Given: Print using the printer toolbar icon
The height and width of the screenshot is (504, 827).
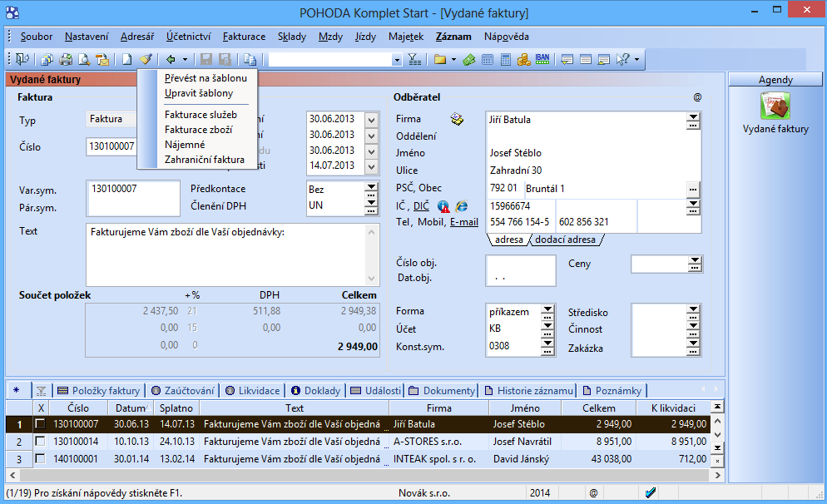Looking at the screenshot, I should 66,60.
